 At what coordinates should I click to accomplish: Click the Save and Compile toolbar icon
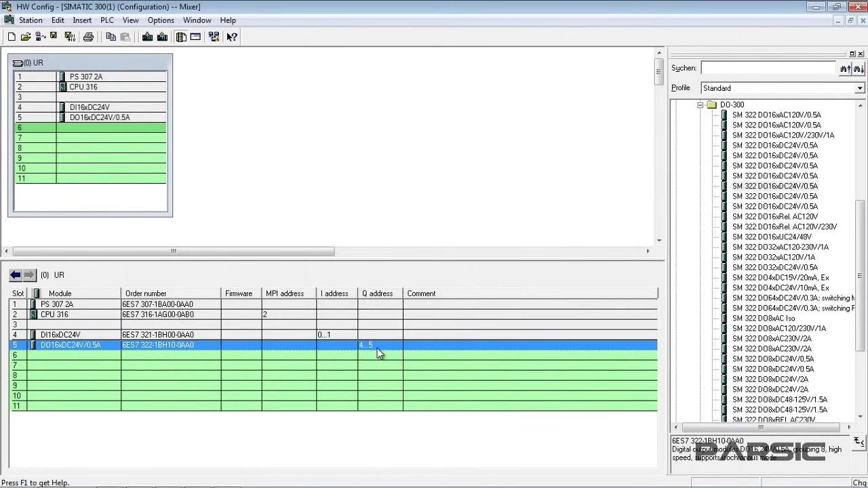tap(69, 37)
